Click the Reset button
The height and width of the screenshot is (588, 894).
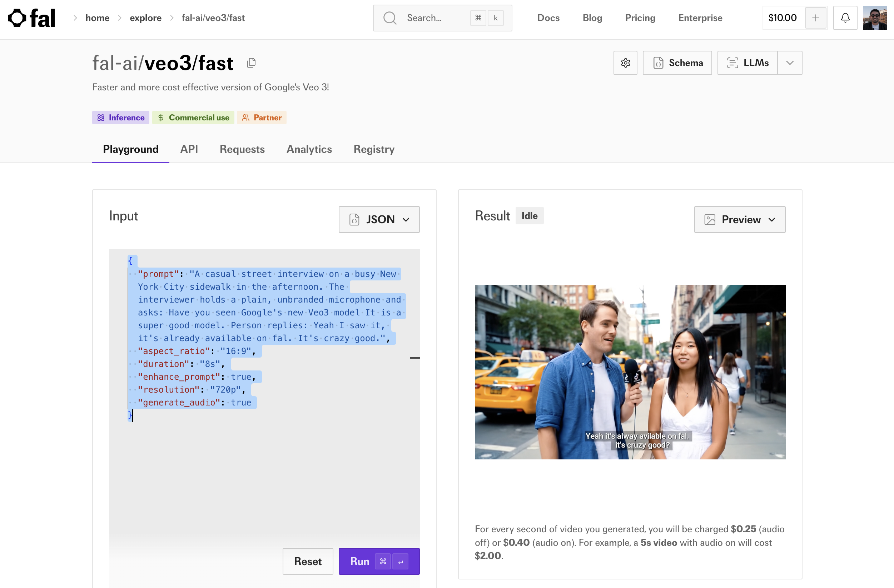(308, 561)
